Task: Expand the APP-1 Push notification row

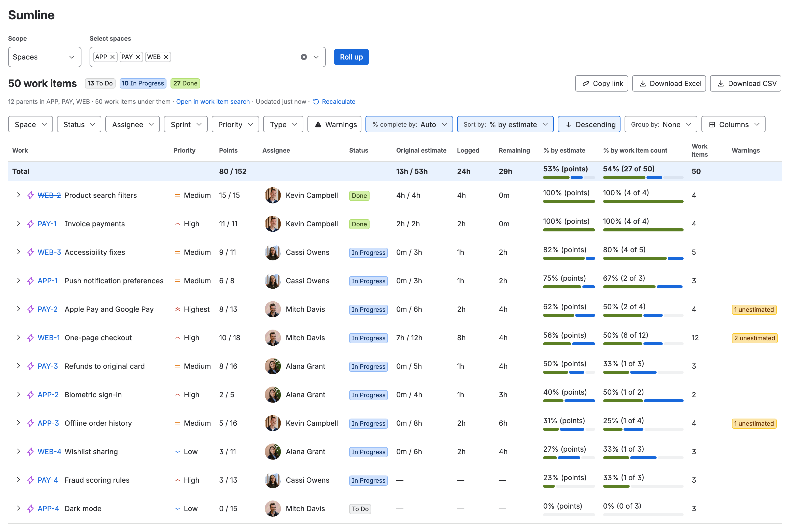Action: (18, 280)
